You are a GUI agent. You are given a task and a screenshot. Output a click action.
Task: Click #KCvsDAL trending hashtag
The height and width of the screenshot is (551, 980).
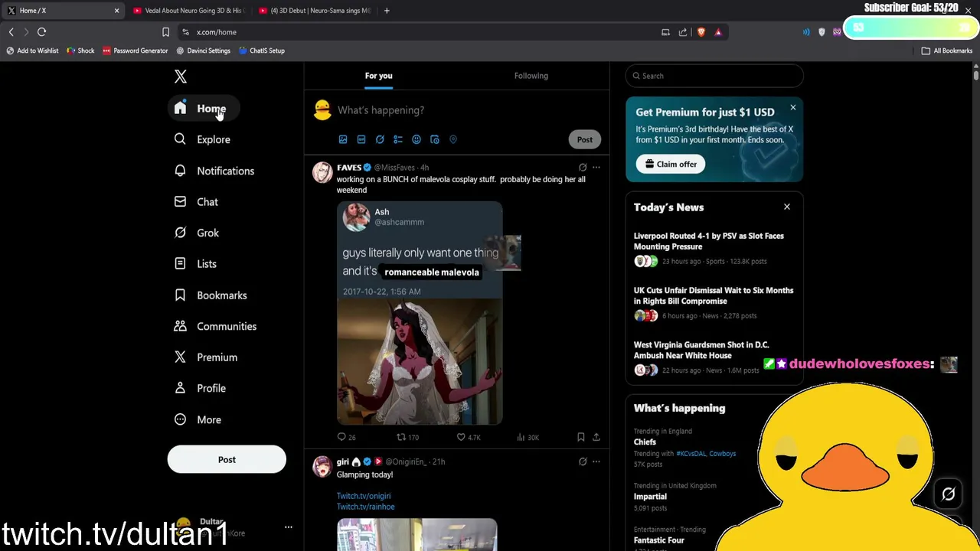pyautogui.click(x=691, y=454)
